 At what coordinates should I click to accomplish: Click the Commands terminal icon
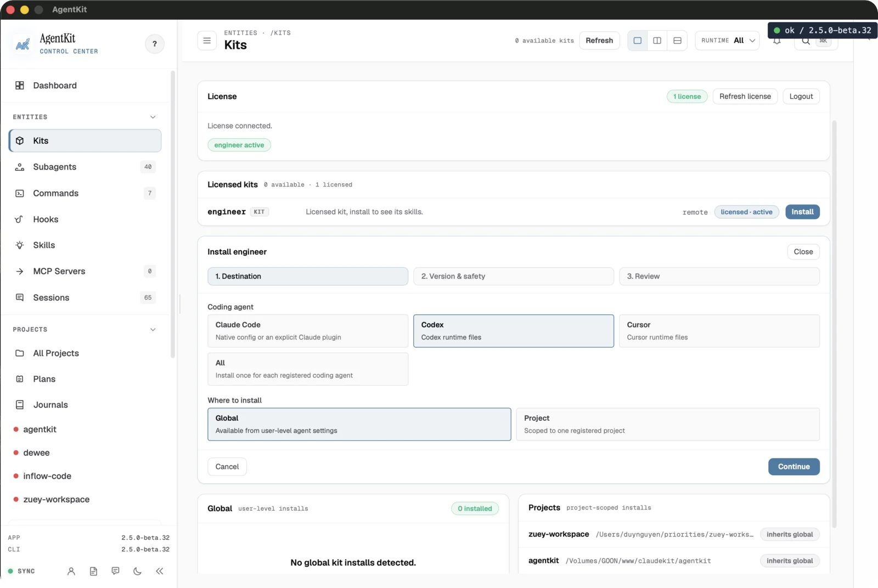(20, 193)
